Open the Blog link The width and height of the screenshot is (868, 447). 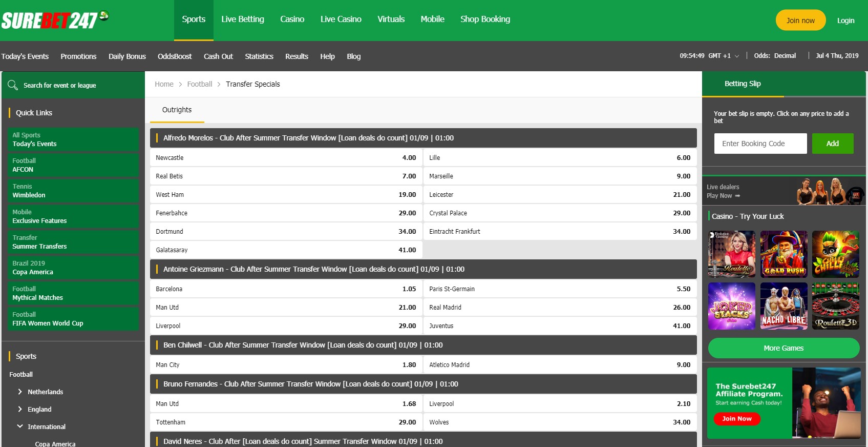click(x=354, y=56)
